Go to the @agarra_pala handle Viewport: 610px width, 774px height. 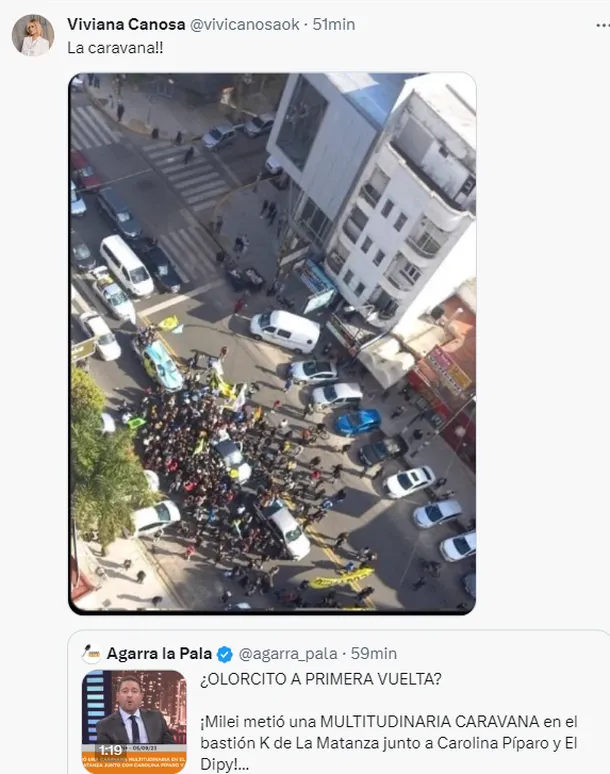pyautogui.click(x=288, y=654)
